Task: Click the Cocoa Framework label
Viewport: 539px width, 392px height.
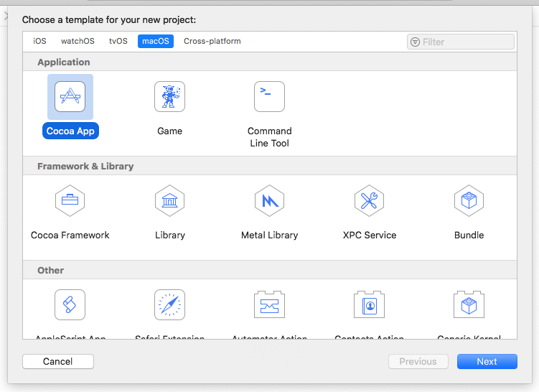Action: [x=70, y=235]
